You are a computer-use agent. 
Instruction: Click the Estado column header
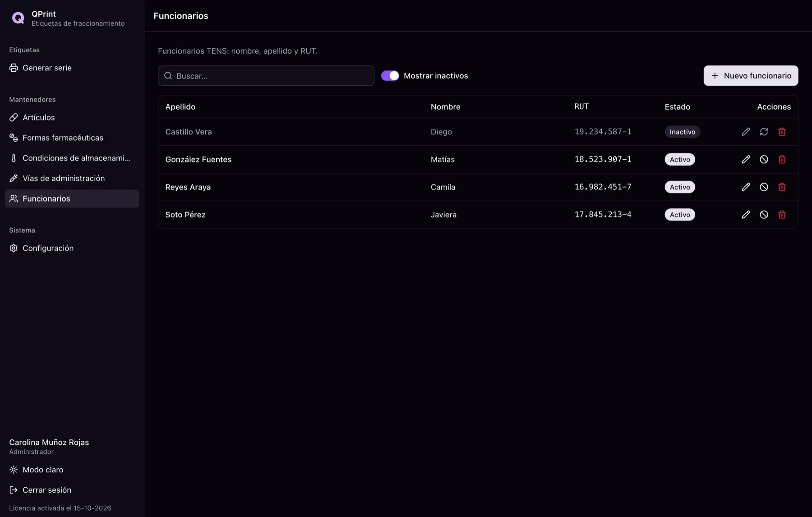677,107
